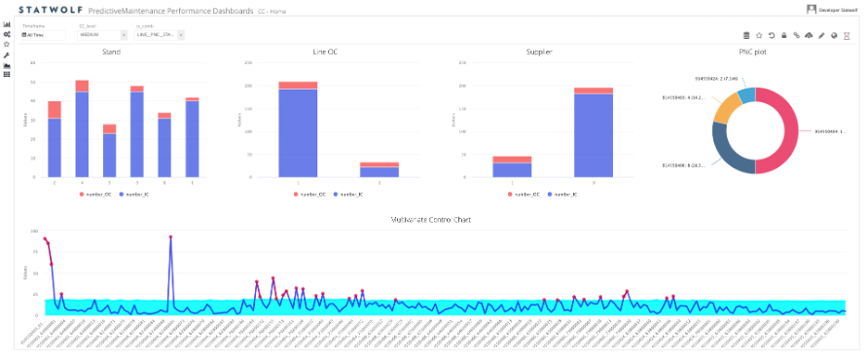The width and height of the screenshot is (868, 360).
Task: Click the lock icon in toolbar
Action: [x=784, y=35]
